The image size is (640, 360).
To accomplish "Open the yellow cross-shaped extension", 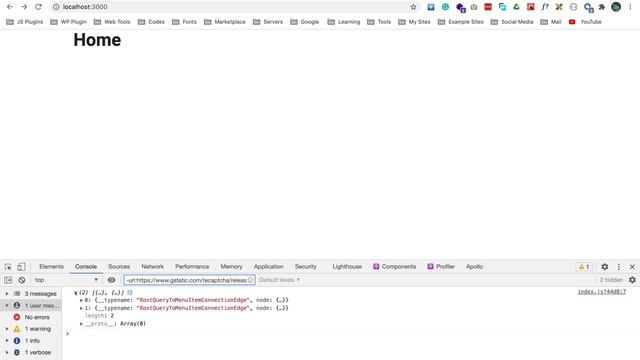I will (x=559, y=7).
